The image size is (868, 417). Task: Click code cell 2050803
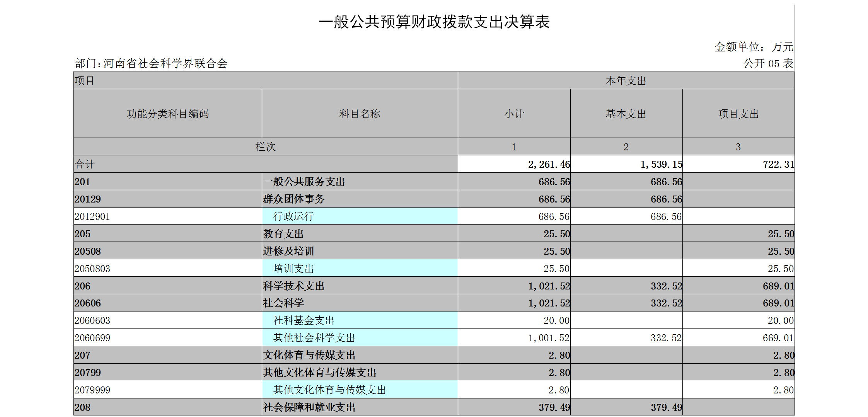[168, 268]
